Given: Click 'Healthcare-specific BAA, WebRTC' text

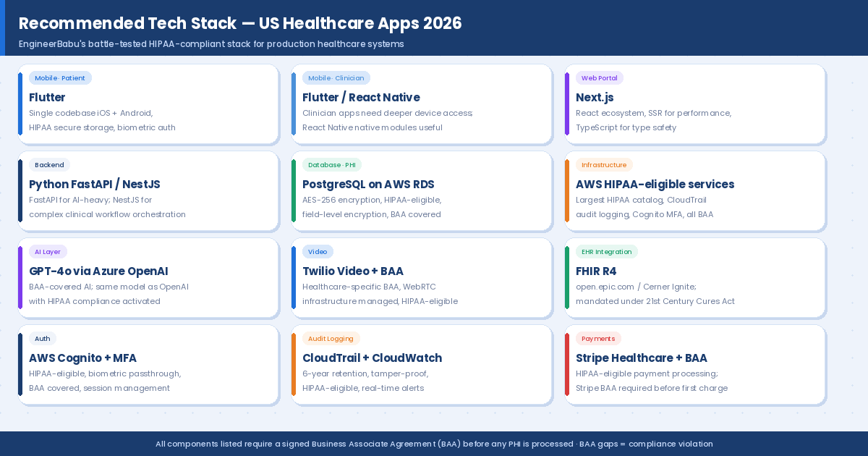Looking at the screenshot, I should point(369,287).
